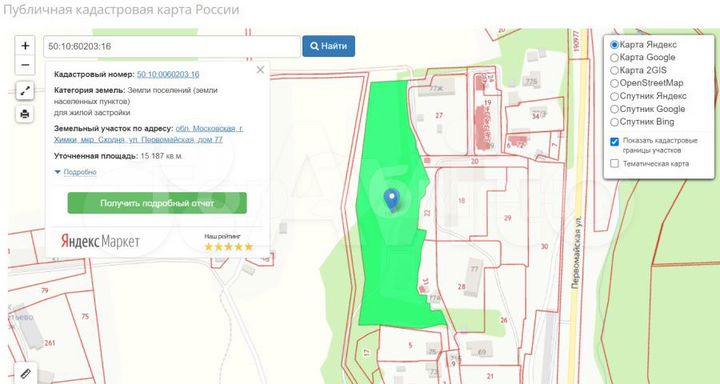Viewport: 720px width, 384px height.
Task: Click parcel number 17 on the map
Action: point(366,353)
